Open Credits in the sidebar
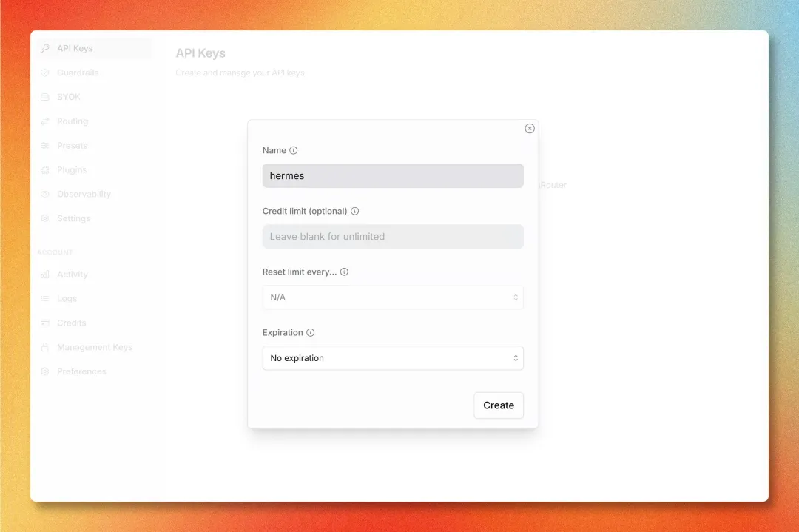 coord(94,323)
